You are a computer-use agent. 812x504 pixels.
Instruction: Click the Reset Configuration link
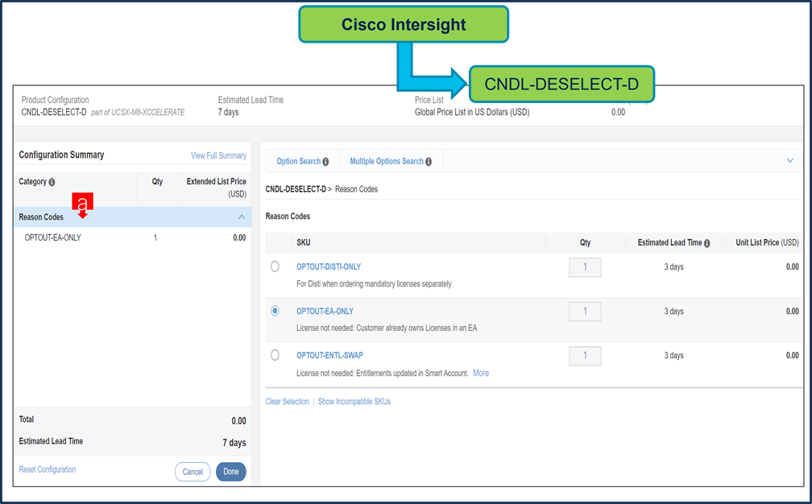pos(47,469)
